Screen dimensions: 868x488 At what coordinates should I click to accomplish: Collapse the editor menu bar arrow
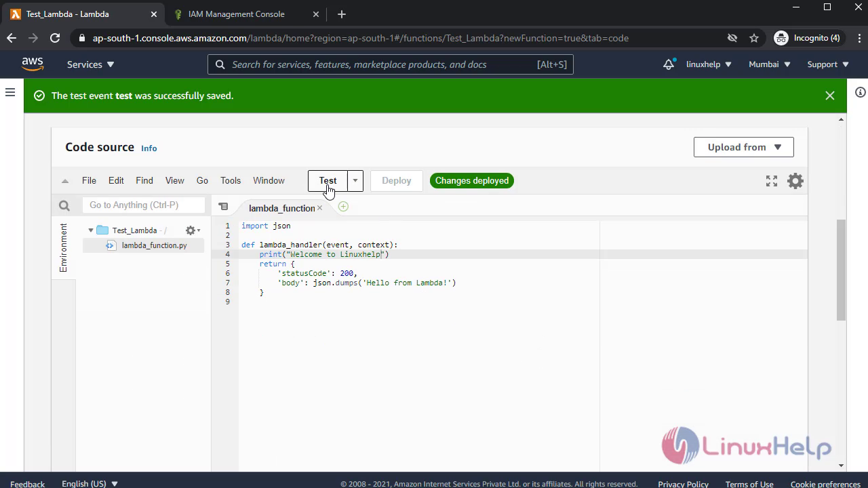coord(65,181)
